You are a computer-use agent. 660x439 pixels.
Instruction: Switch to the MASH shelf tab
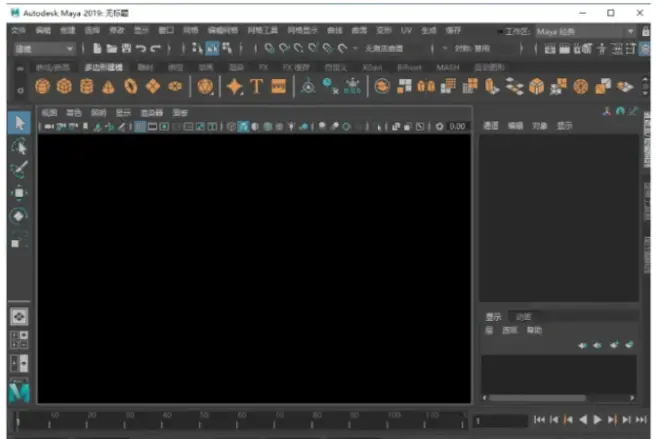tap(446, 67)
